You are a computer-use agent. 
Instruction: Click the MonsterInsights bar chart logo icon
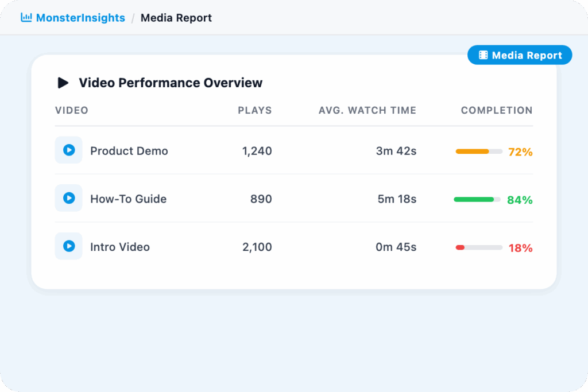26,18
